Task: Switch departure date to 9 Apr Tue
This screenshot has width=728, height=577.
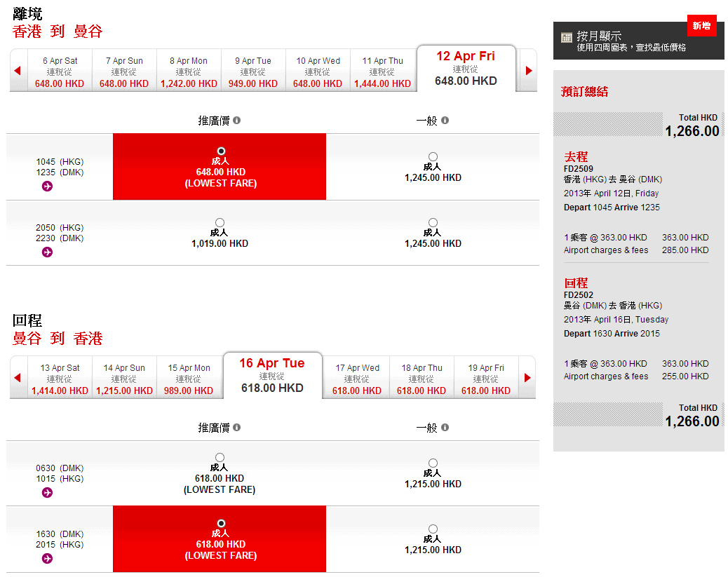Action: point(252,72)
